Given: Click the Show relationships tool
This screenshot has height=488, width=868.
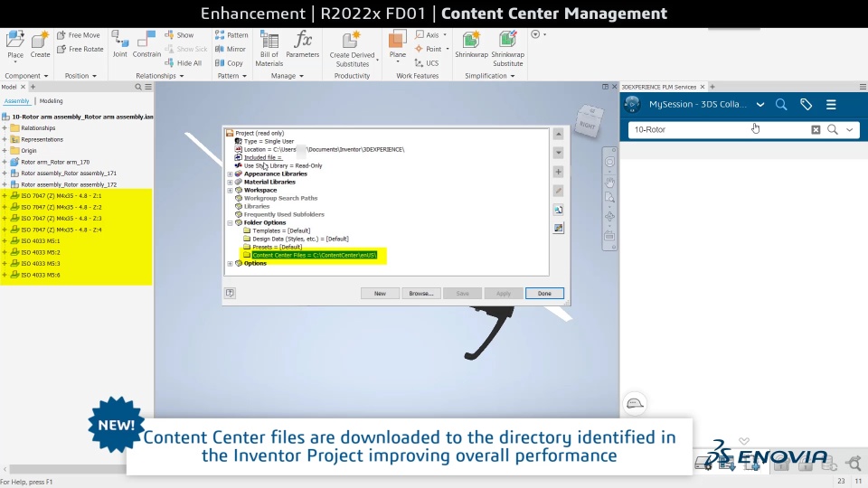Looking at the screenshot, I should click(179, 35).
